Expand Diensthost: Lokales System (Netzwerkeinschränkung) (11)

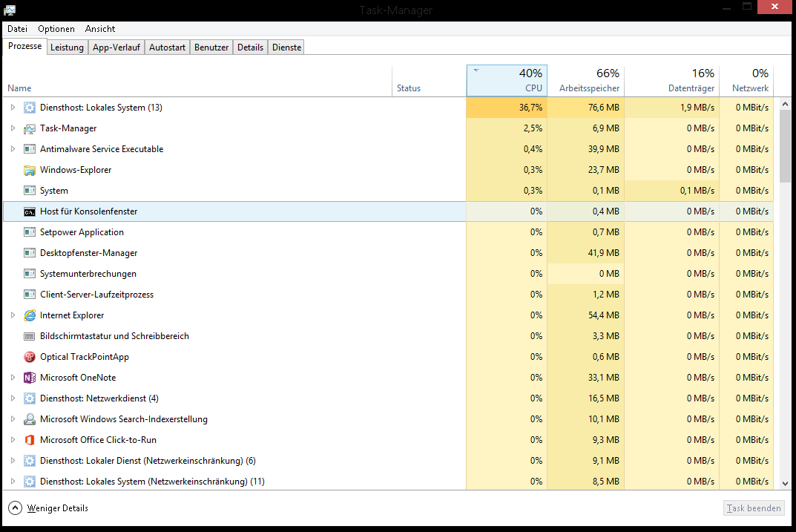click(13, 482)
